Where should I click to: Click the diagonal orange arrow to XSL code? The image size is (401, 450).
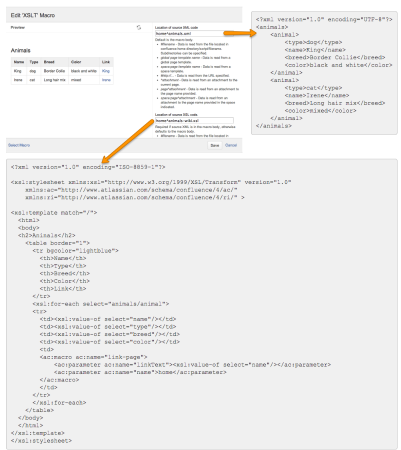coord(128,140)
